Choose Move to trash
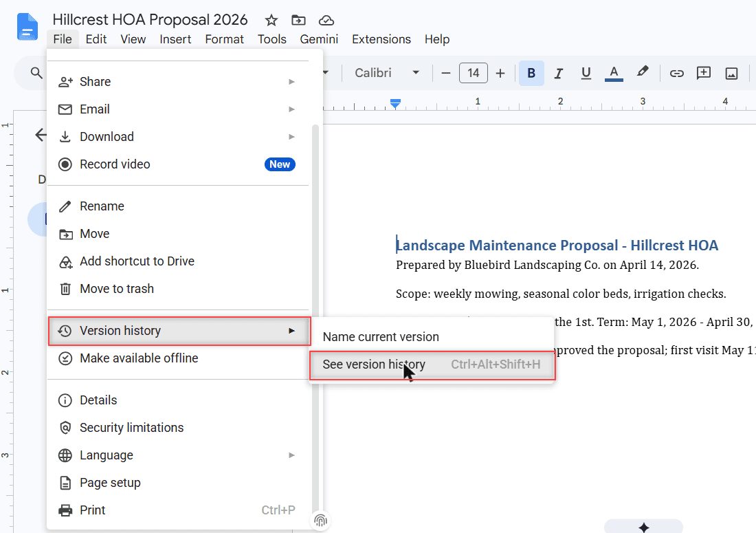756x533 pixels. point(179,288)
